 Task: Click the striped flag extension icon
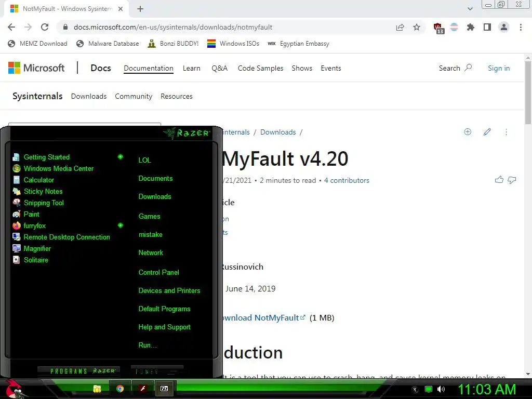pyautogui.click(x=454, y=27)
